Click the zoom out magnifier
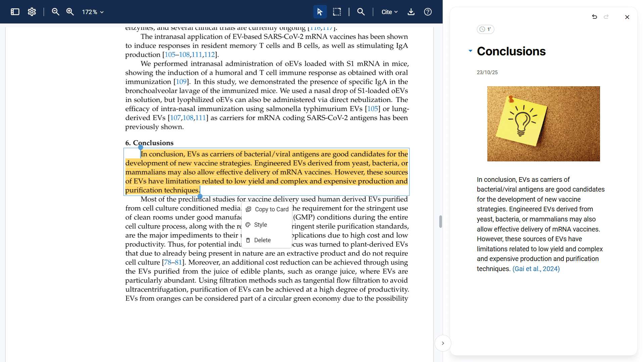644x362 pixels. [x=55, y=12]
